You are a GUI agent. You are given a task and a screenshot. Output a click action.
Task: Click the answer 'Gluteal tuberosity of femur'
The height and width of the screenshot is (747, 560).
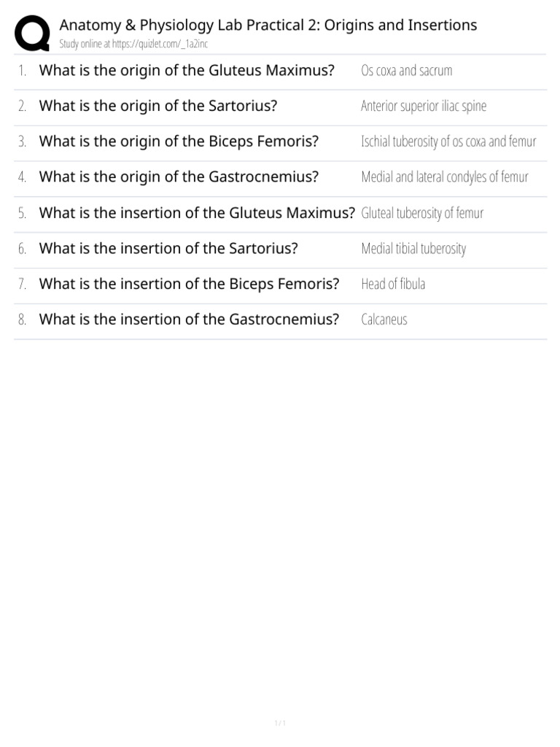point(422,213)
